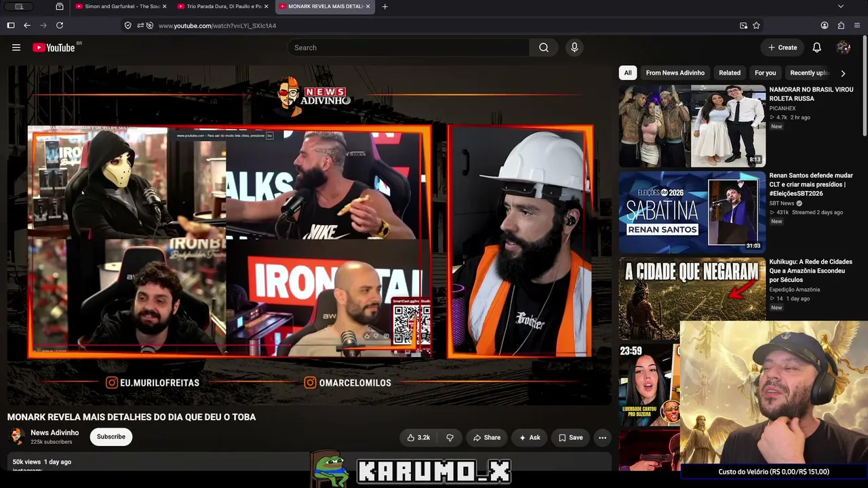
Task: Close the Trio Parada Dura tab
Action: pyautogui.click(x=266, y=7)
